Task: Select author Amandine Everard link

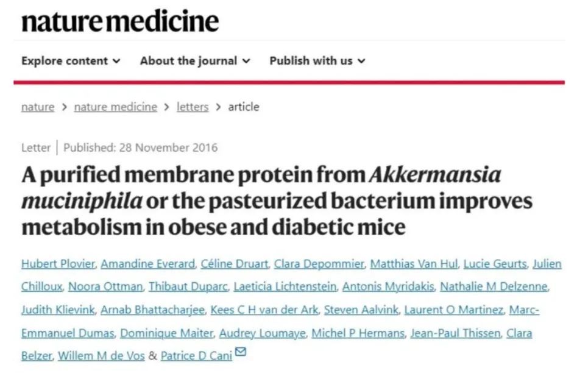Action: [x=146, y=264]
